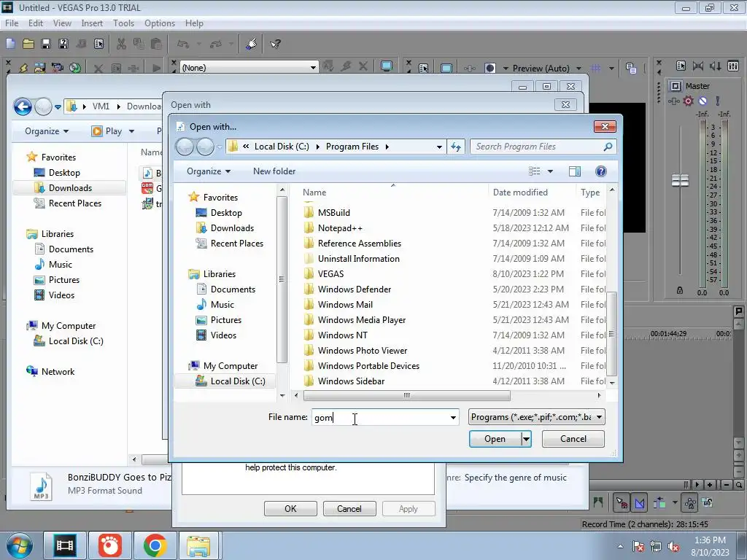Click the Chrome icon on the taskbar
The width and height of the screenshot is (747, 560).
pyautogui.click(x=155, y=545)
